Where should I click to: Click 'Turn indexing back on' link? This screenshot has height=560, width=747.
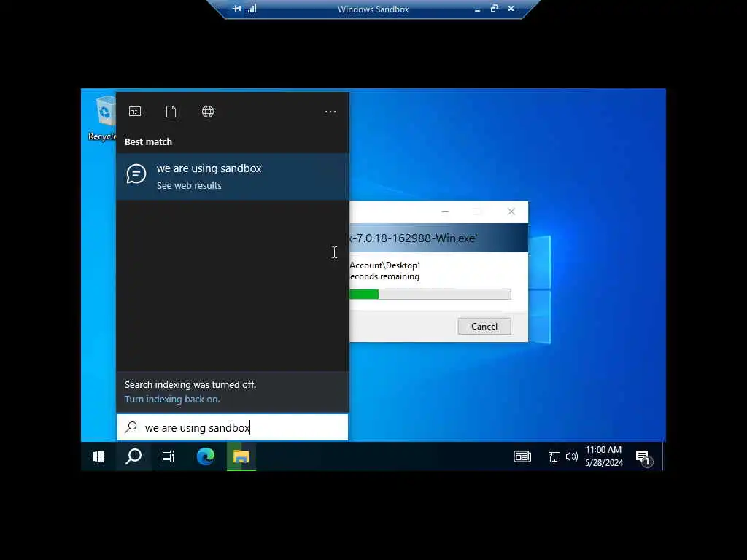click(x=172, y=399)
